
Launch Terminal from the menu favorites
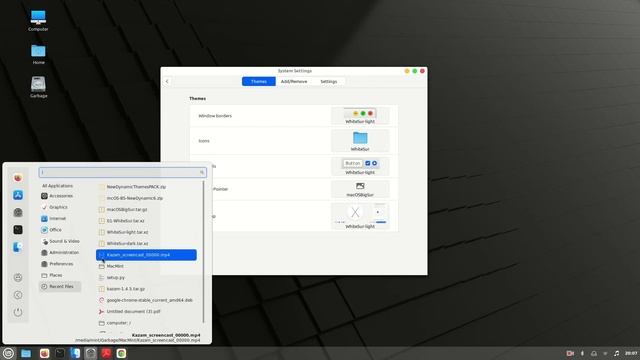[18, 230]
